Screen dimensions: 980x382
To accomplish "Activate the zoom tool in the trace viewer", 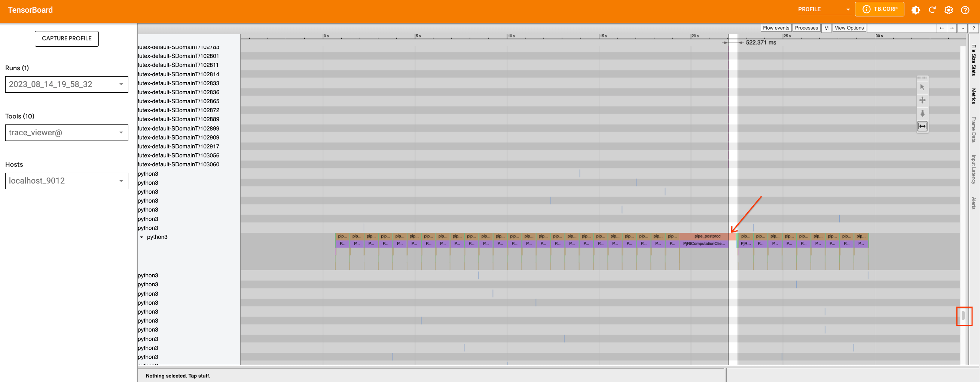I will click(x=922, y=113).
